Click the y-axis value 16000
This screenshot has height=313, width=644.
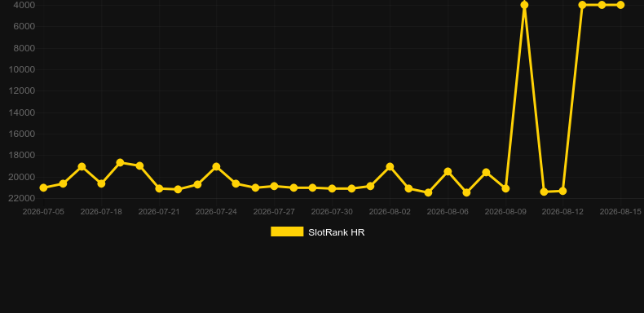tap(22, 134)
